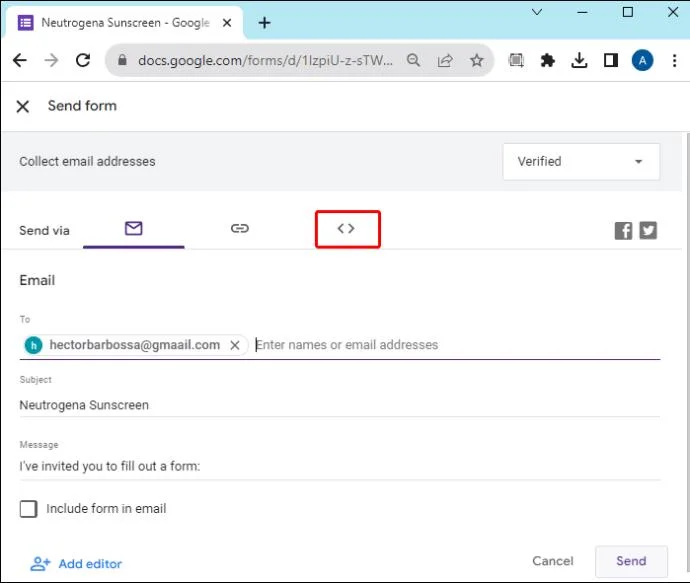Edit the Message field text

click(340, 466)
